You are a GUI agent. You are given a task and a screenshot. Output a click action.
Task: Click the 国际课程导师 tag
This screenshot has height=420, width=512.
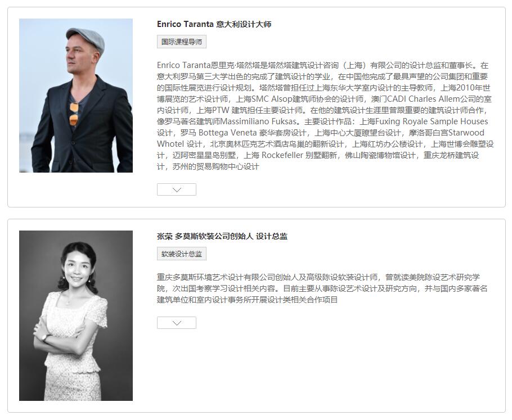(182, 42)
